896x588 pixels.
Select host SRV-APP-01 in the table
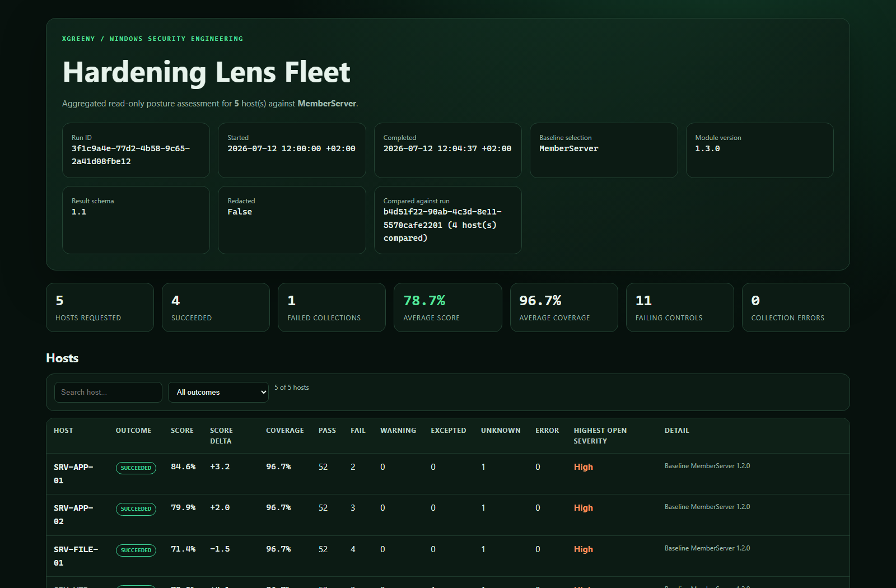[x=73, y=474]
